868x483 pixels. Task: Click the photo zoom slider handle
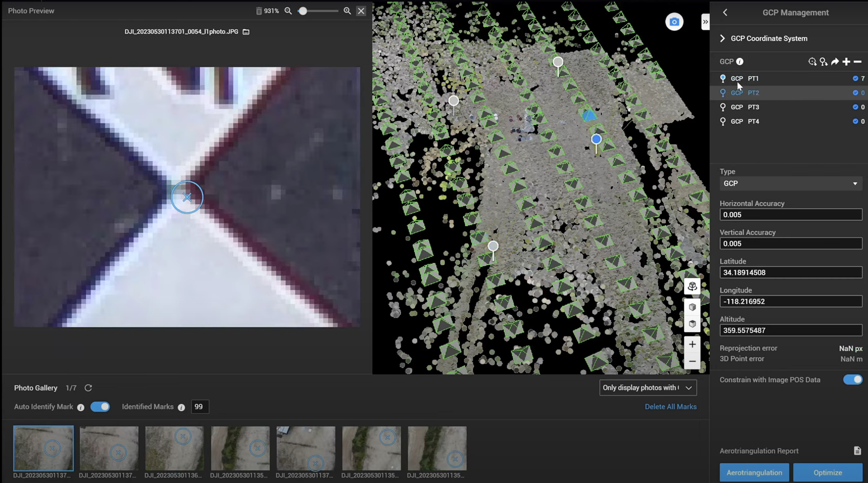[303, 11]
